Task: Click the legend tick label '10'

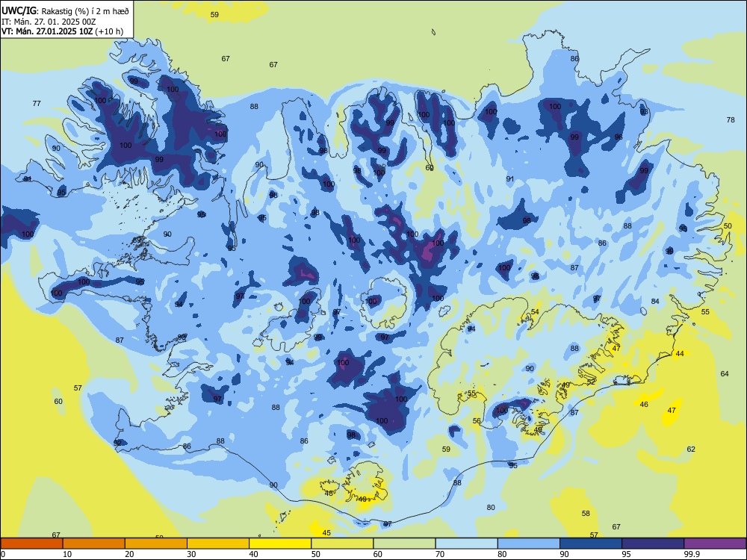Action: (67, 554)
